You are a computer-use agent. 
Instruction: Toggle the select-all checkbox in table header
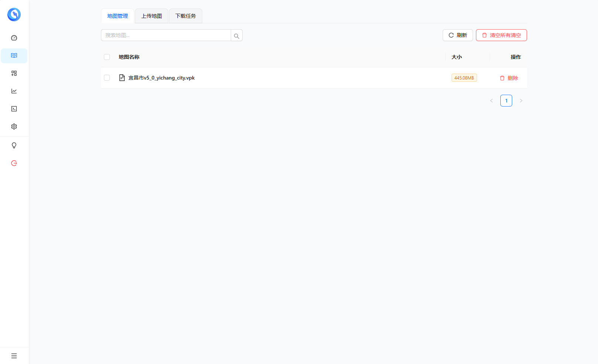click(x=107, y=57)
